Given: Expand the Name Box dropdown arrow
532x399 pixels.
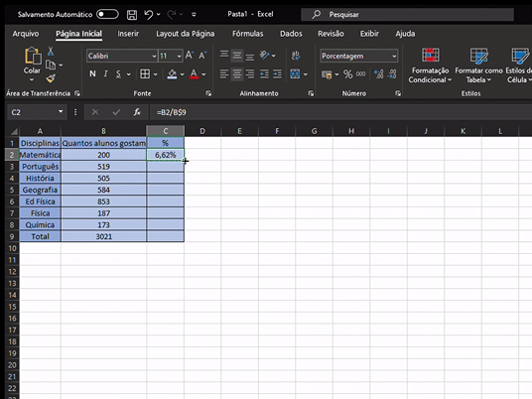Looking at the screenshot, I should click(61, 111).
